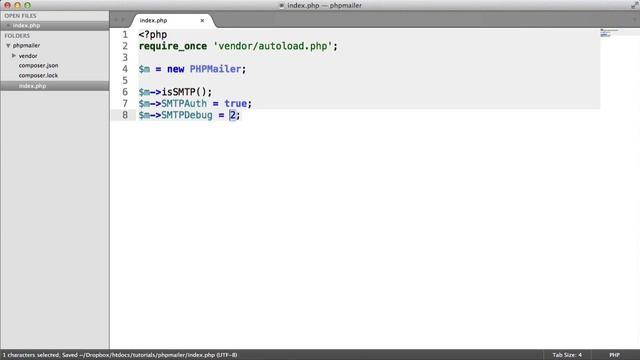The height and width of the screenshot is (360, 640).
Task: Click the OPEN FILES sidebar header
Action: pos(20,16)
